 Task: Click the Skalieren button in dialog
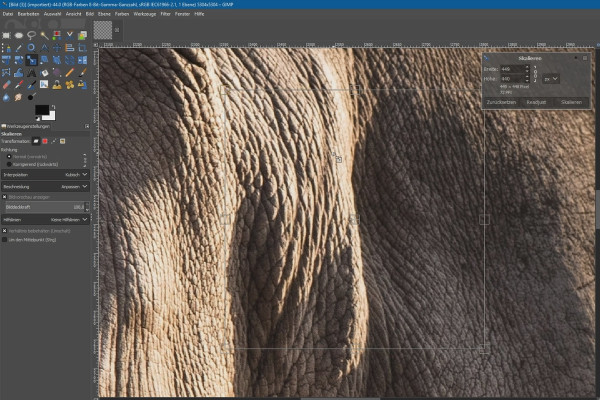pyautogui.click(x=571, y=102)
